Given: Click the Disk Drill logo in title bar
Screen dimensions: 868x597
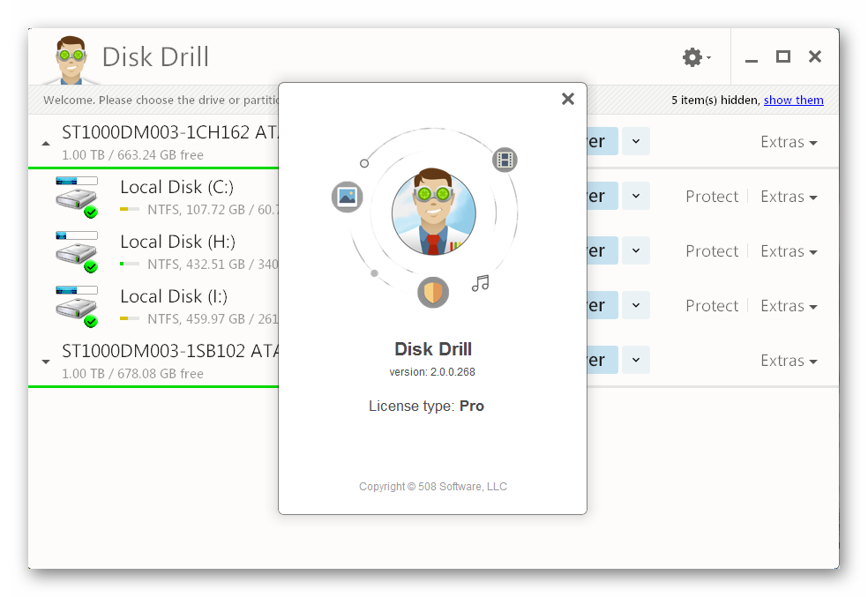Looking at the screenshot, I should click(x=71, y=60).
